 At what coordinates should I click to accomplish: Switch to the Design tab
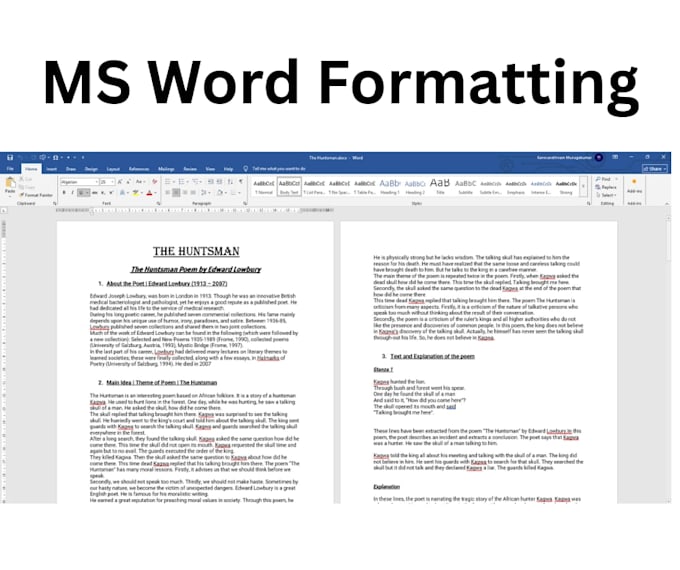click(x=91, y=169)
